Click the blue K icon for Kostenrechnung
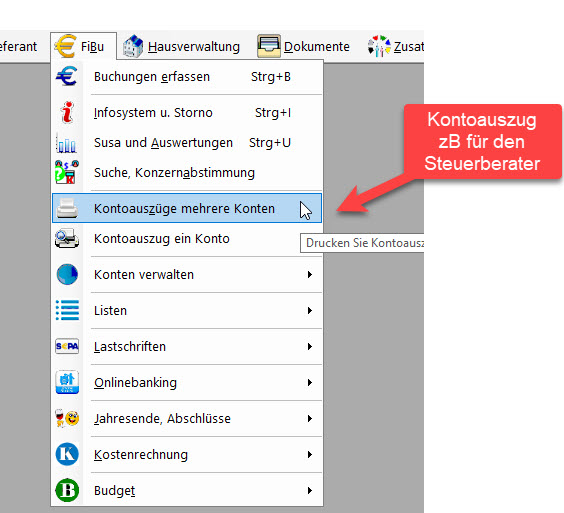Viewport: 564px width, 513px height. (67, 454)
